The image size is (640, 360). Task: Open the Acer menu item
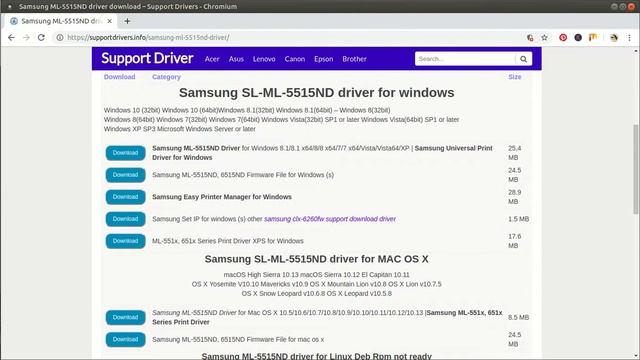pyautogui.click(x=212, y=59)
